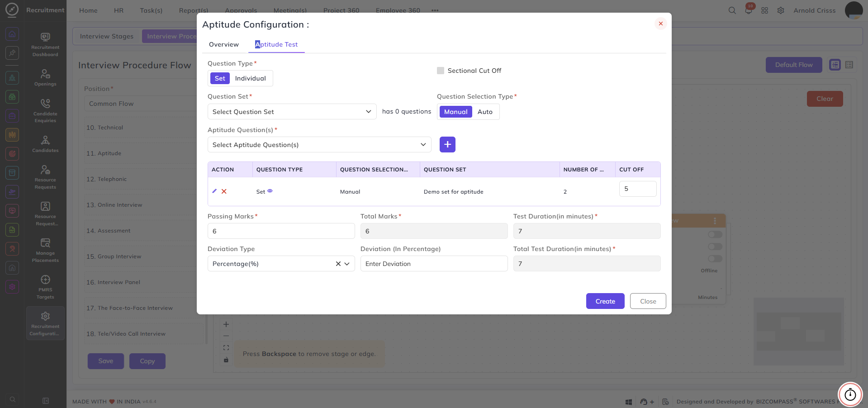Screen dimensions: 868x408
Task: Click the timer icon at the bottom right
Action: [x=850, y=394]
